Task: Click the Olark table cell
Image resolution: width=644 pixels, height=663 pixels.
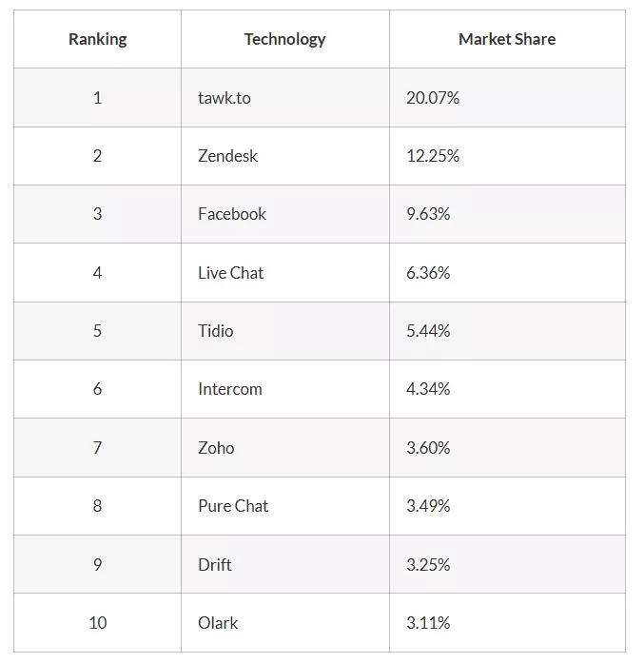Action: click(218, 623)
